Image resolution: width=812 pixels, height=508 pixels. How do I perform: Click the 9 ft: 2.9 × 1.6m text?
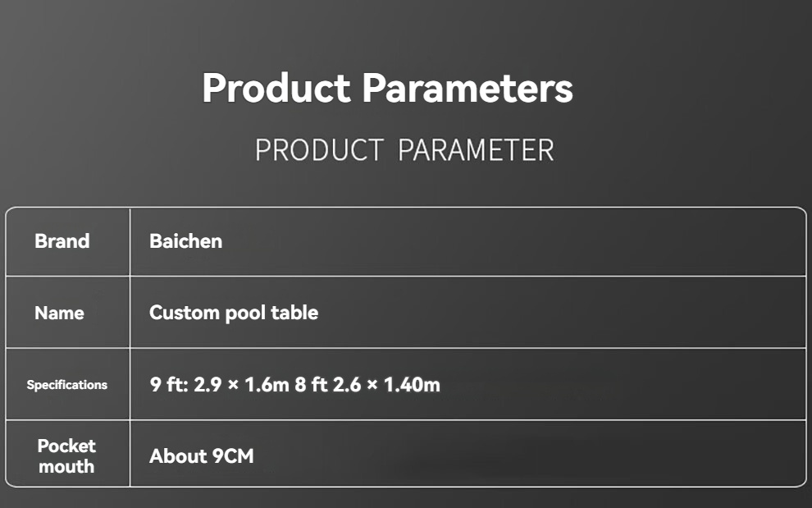pyautogui.click(x=219, y=385)
